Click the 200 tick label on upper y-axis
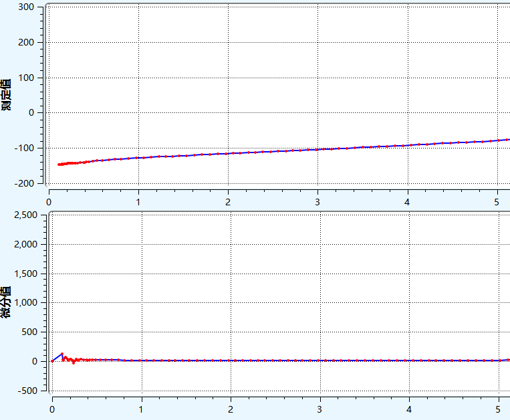Image resolution: width=510 pixels, height=420 pixels. (27, 42)
